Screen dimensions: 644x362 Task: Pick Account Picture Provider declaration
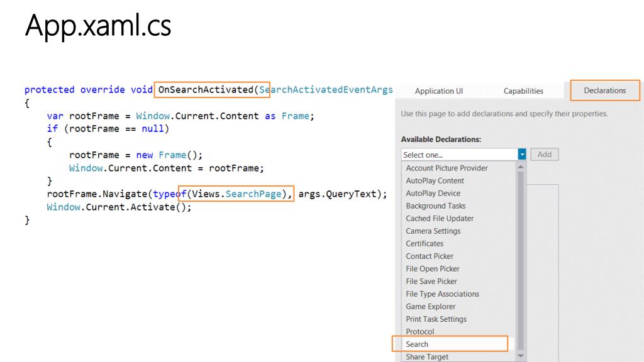pos(447,168)
